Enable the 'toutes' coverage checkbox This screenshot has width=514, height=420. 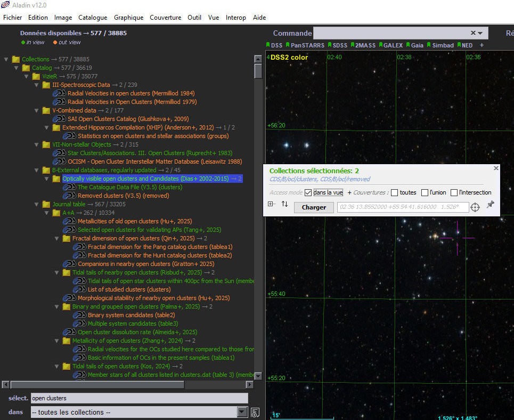coord(394,192)
